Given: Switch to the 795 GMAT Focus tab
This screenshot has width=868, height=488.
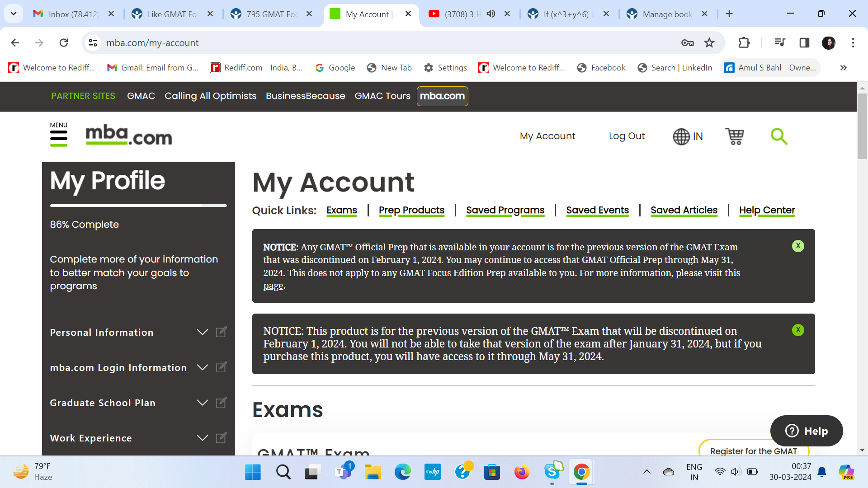Looking at the screenshot, I should [x=271, y=14].
